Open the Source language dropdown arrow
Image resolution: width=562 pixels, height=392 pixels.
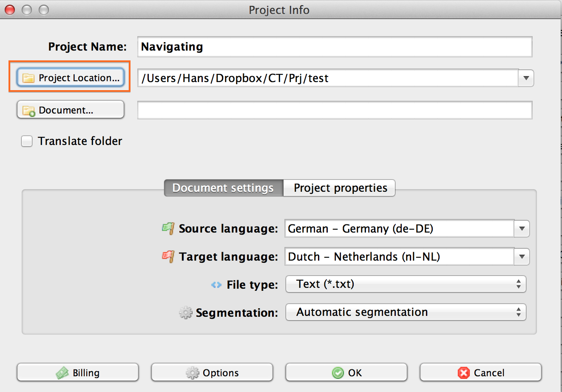tap(522, 229)
